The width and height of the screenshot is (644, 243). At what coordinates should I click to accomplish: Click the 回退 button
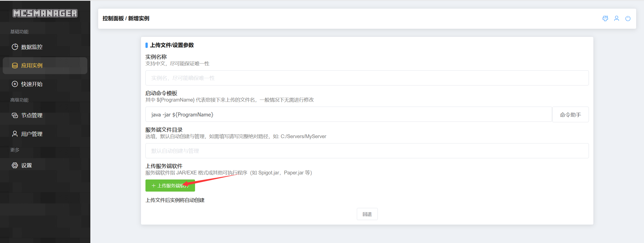[367, 214]
